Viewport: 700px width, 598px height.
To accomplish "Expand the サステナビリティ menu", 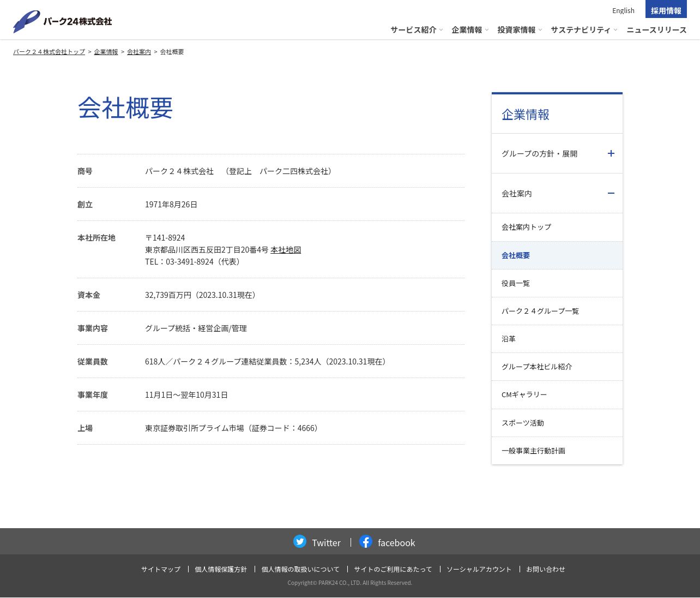I will [583, 30].
